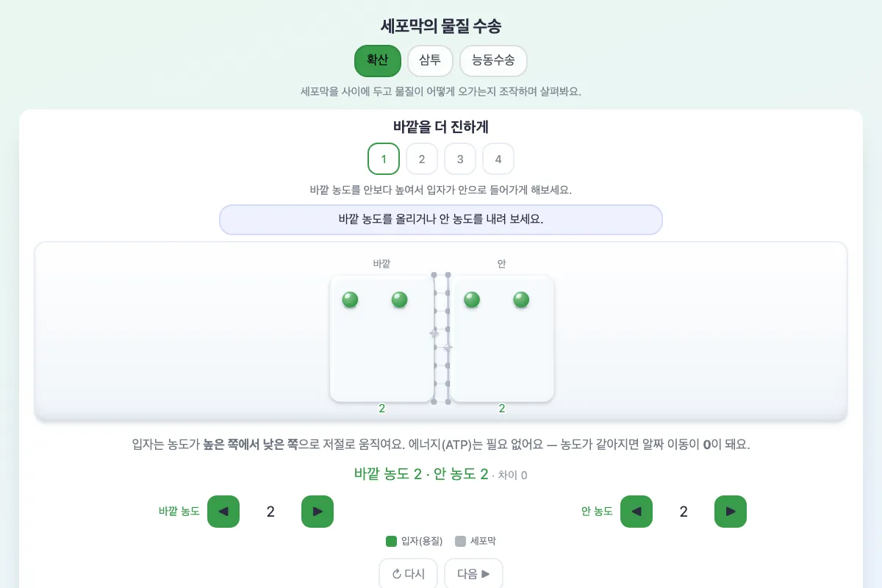The image size is (882, 588).
Task: Increase 바깥 농도 with right arrow
Action: [x=318, y=512]
